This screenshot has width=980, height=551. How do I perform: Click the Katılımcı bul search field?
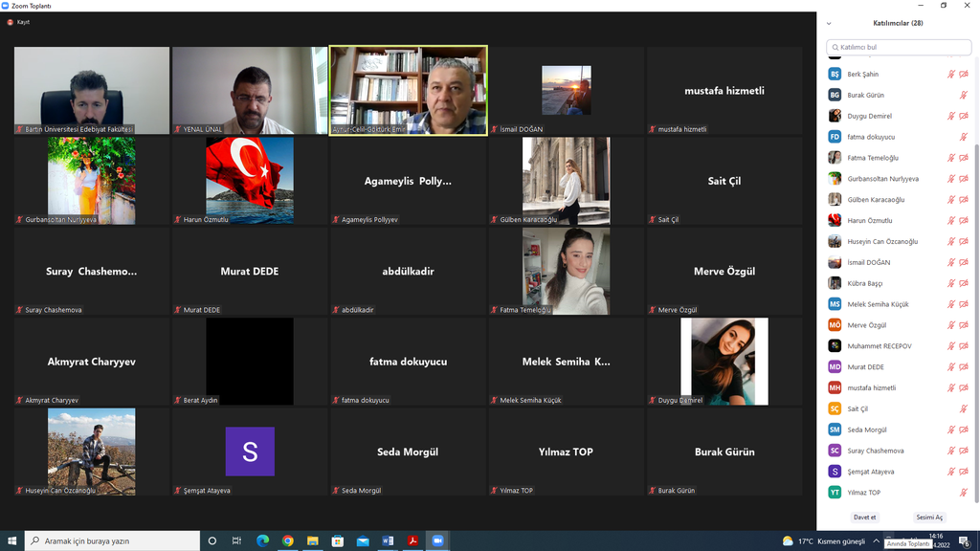(899, 47)
